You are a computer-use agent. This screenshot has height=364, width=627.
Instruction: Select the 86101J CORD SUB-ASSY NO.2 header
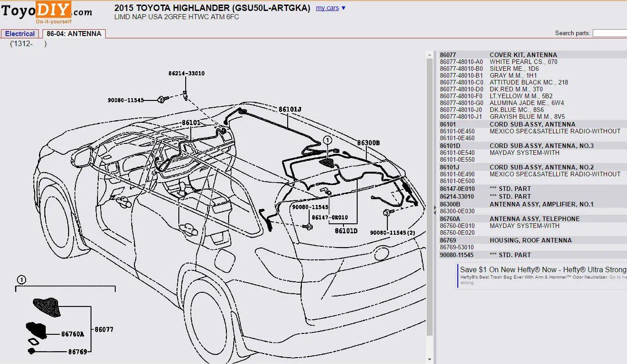[x=533, y=167]
